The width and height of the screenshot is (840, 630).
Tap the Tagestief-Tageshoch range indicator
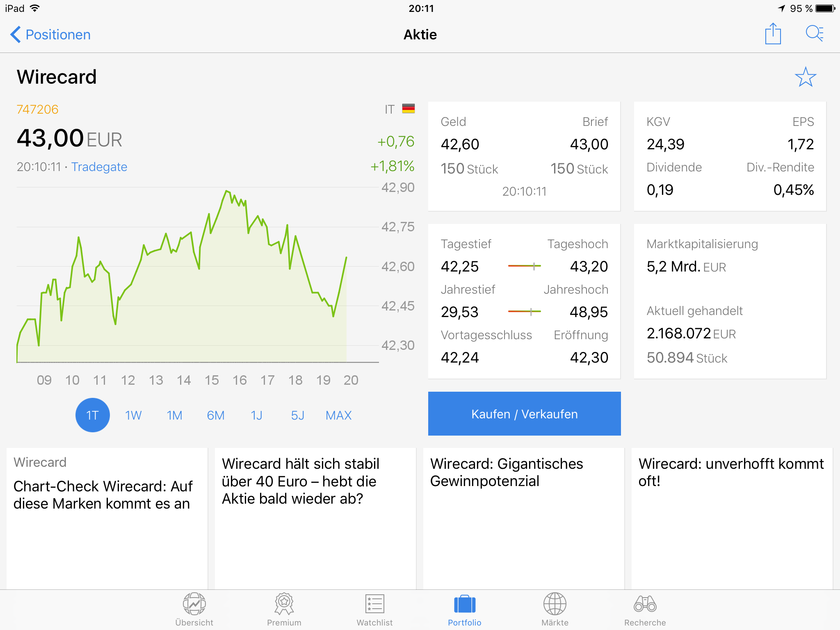tap(524, 266)
